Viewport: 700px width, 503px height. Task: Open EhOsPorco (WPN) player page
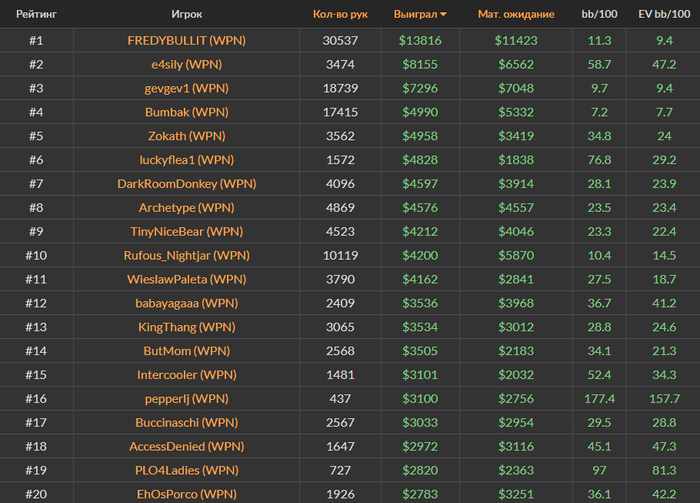coord(187,495)
